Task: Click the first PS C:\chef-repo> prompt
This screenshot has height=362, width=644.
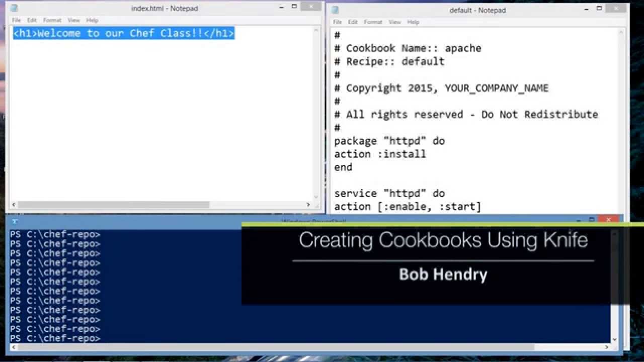Action: pos(55,235)
